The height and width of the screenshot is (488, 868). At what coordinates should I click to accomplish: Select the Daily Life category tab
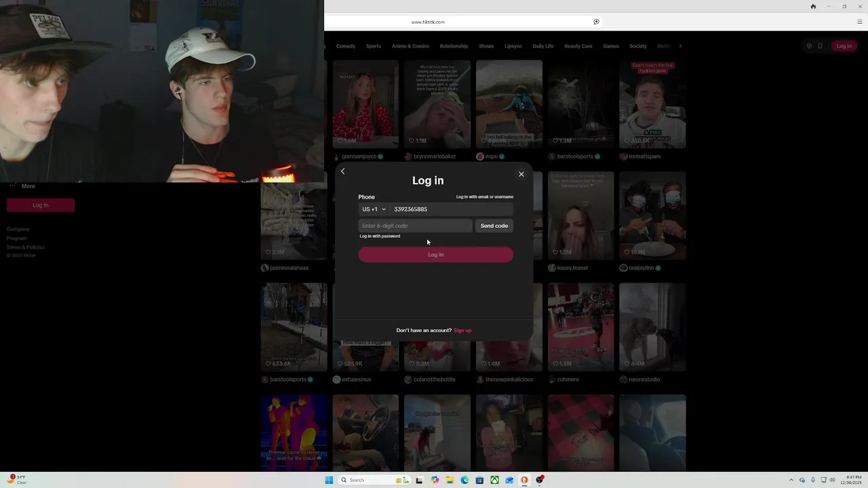point(543,46)
